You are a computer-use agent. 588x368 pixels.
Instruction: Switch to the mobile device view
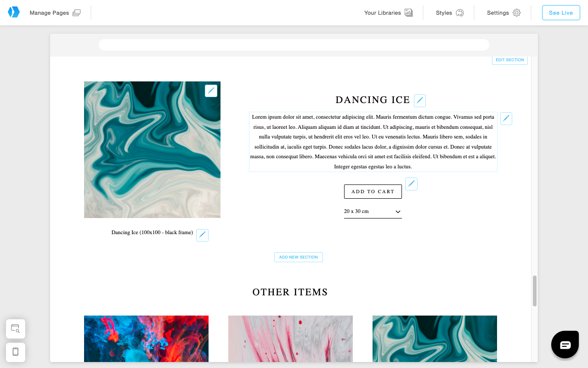(x=16, y=352)
